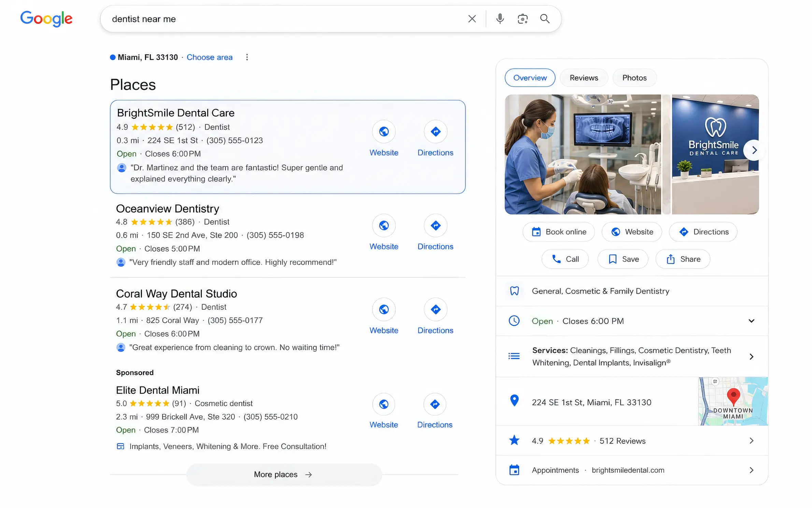The height and width of the screenshot is (508, 812).
Task: Click the More places button
Action: [x=284, y=475]
